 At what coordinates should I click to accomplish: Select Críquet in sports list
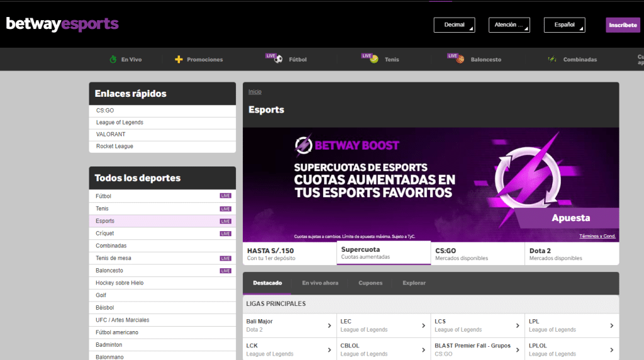[x=162, y=233]
